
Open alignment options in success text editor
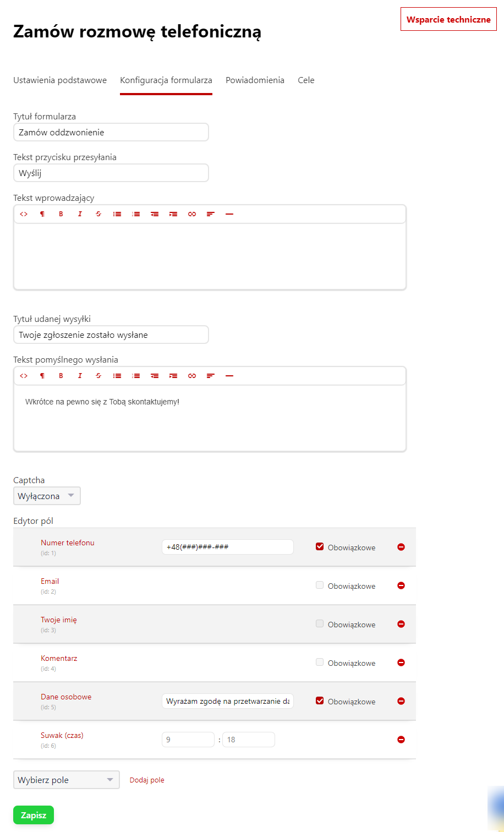210,376
